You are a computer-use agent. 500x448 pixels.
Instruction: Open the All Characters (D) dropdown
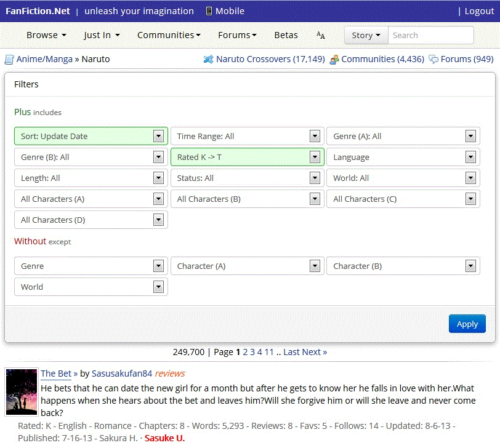(91, 220)
